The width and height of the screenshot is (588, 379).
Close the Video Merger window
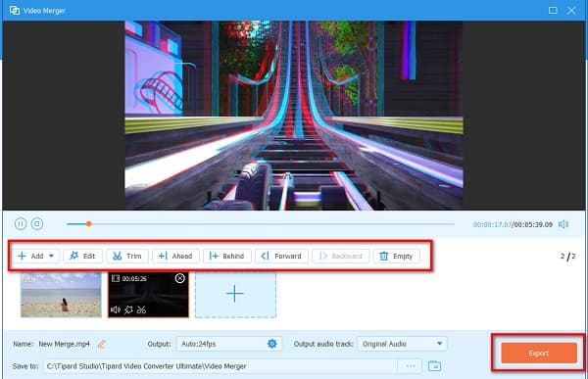(571, 11)
